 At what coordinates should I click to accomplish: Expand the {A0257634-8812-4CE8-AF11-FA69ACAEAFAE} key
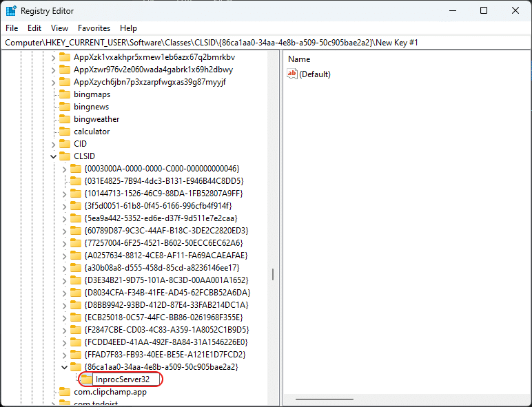[65, 256]
